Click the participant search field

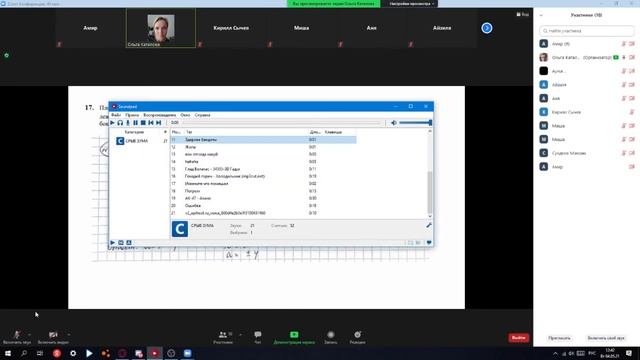coord(587,31)
